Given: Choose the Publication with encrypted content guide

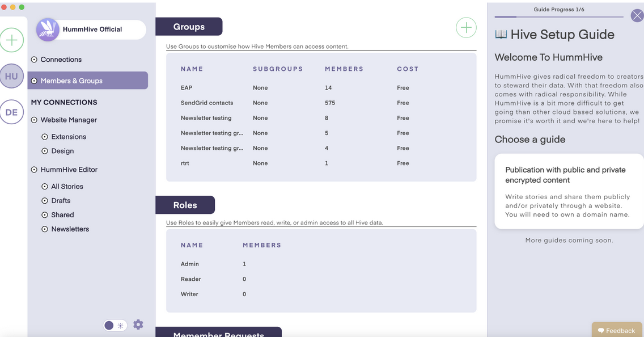Looking at the screenshot, I should (x=569, y=191).
